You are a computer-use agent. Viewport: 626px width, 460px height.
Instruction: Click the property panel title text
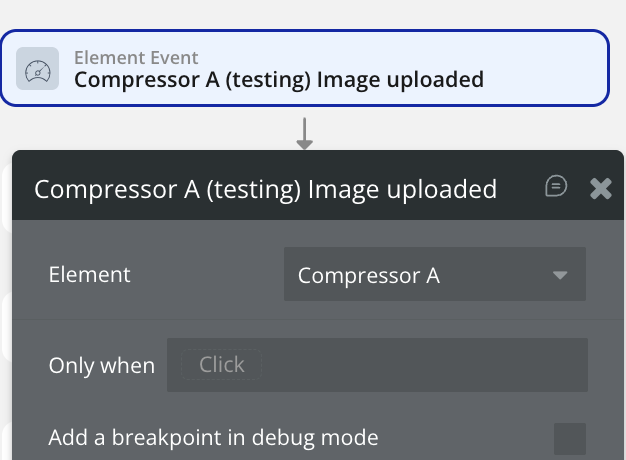coord(265,189)
